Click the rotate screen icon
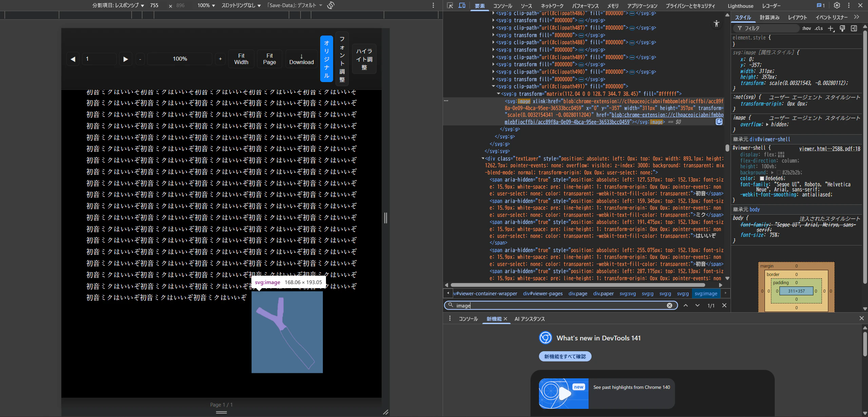Screen dimensions: 868x417 [331, 5]
